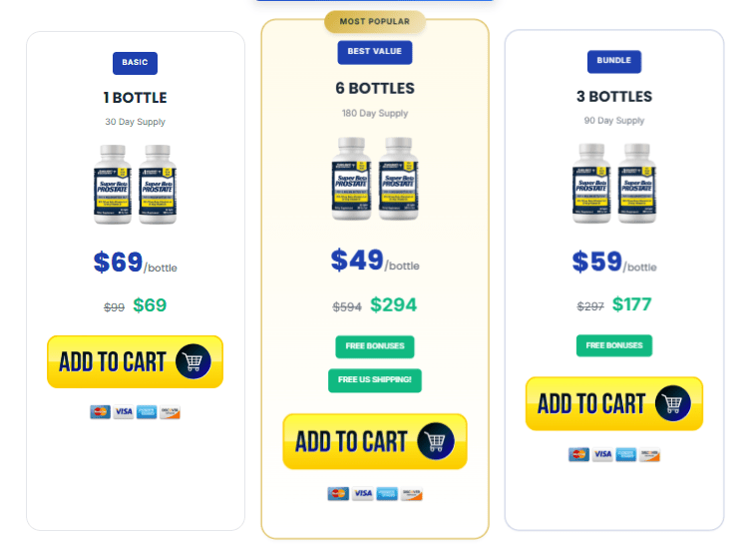Viewport: 756px width, 550px height.
Task: Add the 1 Bottle package to cart
Action: tap(135, 361)
